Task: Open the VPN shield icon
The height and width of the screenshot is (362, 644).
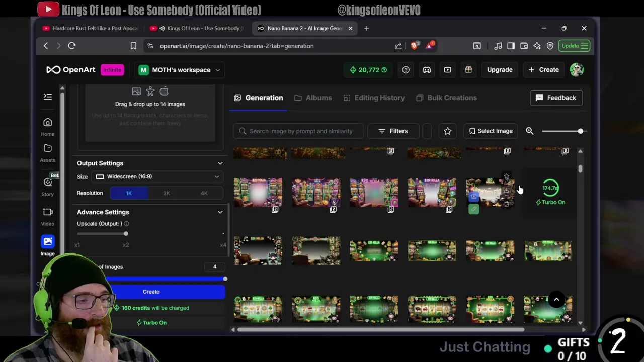Action: click(x=550, y=46)
